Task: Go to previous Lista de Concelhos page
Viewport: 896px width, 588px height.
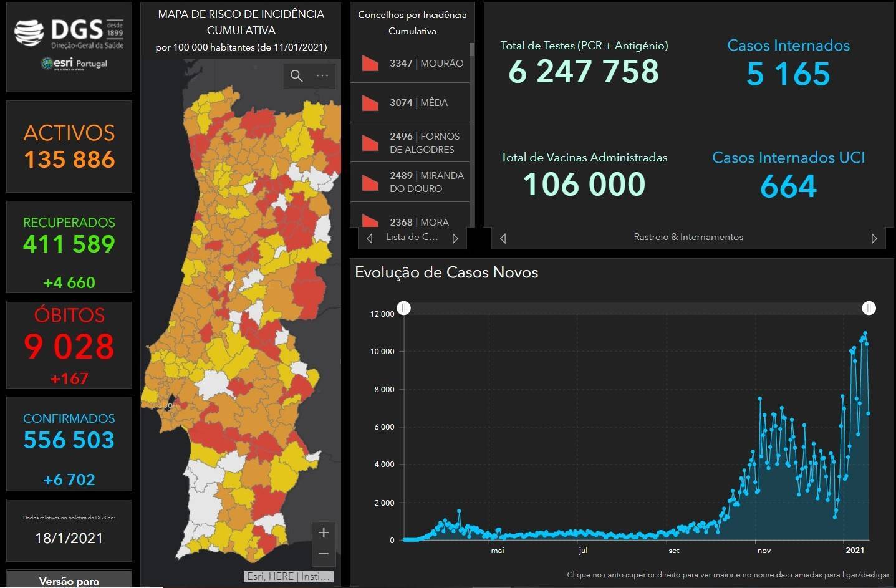Action: pyautogui.click(x=370, y=238)
